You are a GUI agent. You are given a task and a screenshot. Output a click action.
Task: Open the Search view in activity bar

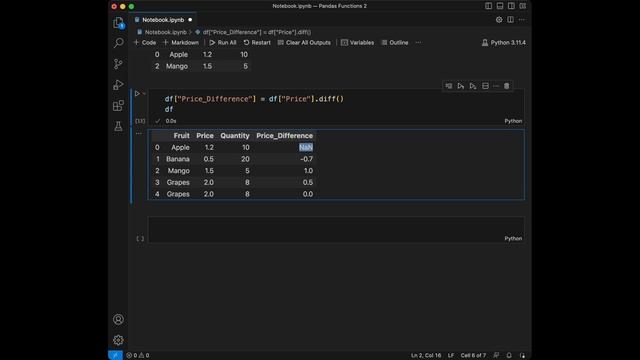(x=118, y=43)
